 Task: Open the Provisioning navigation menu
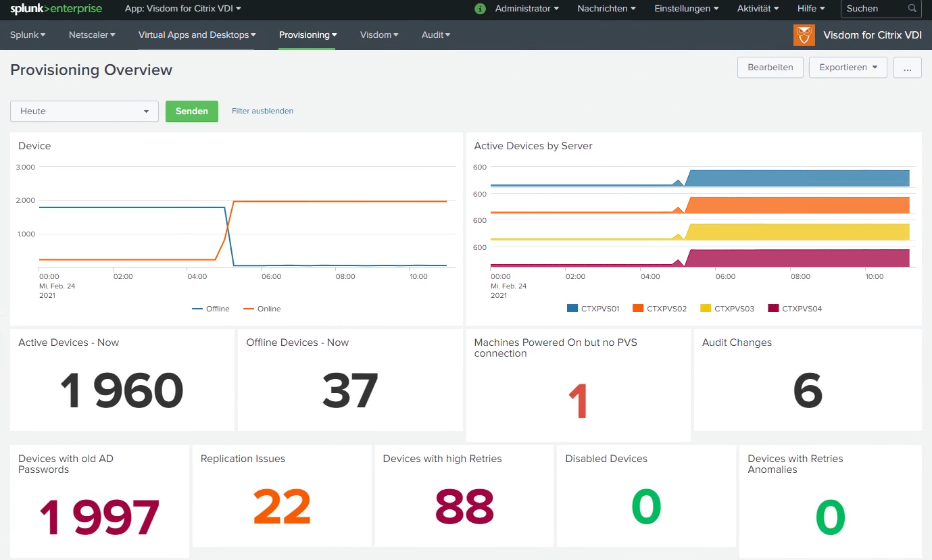point(308,34)
